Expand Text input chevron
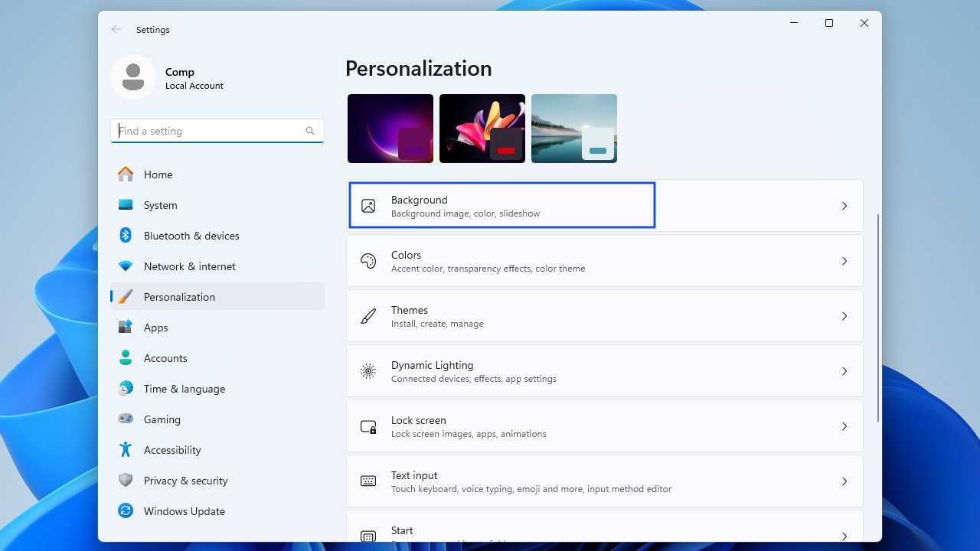The image size is (980, 551). [x=844, y=481]
